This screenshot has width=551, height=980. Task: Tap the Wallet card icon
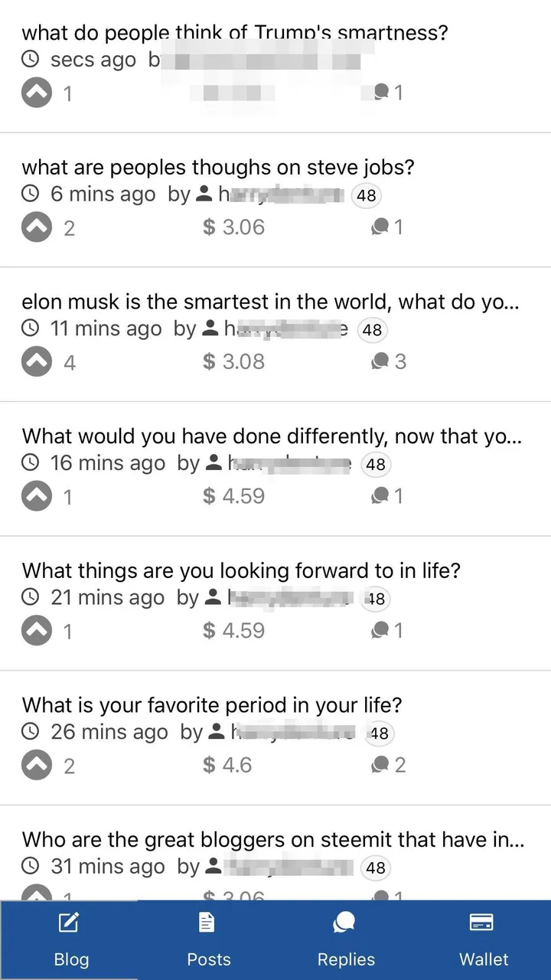tap(481, 923)
